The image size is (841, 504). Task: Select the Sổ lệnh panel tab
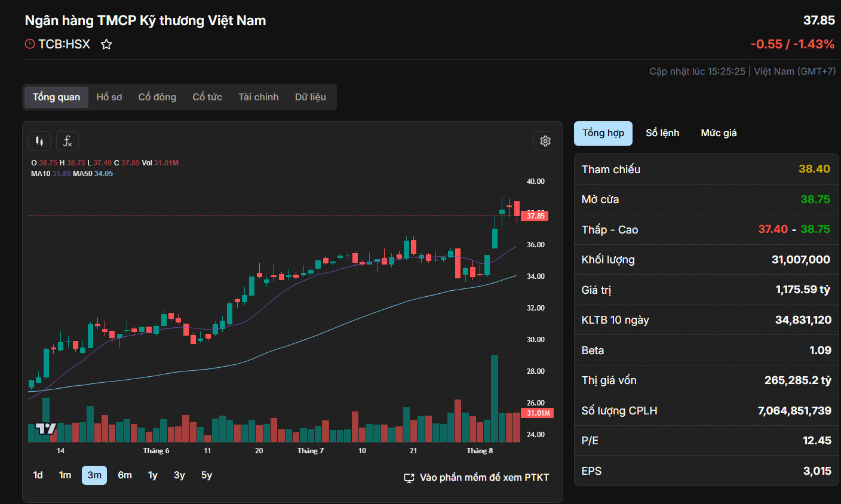click(662, 133)
